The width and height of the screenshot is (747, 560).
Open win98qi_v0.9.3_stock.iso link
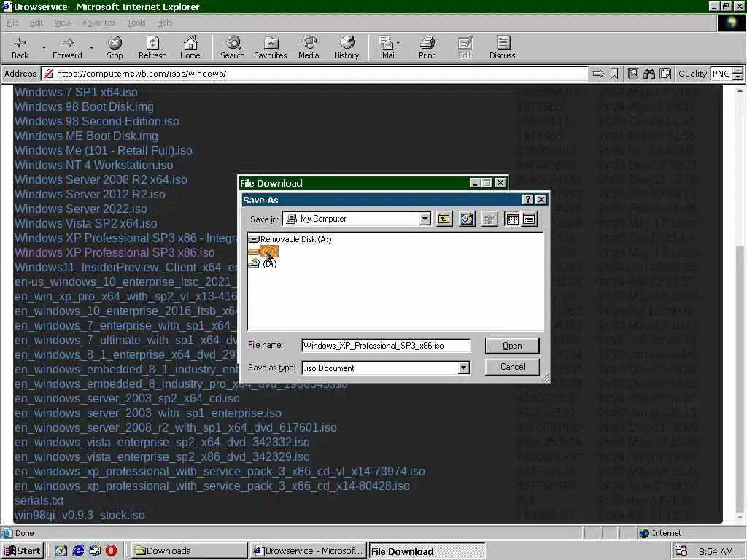80,516
